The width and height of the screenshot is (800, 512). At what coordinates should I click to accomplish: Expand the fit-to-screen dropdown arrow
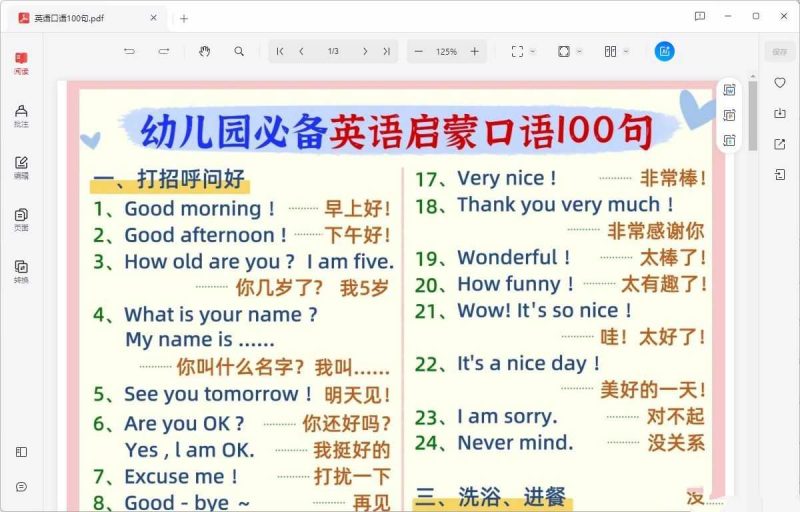[x=533, y=51]
